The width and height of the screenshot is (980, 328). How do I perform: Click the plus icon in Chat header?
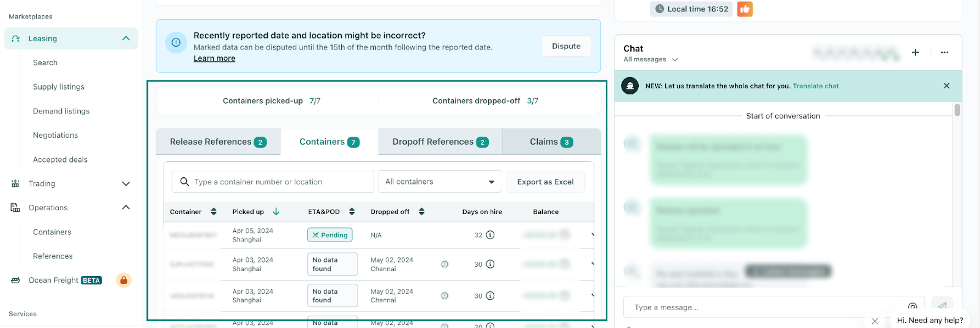point(915,53)
